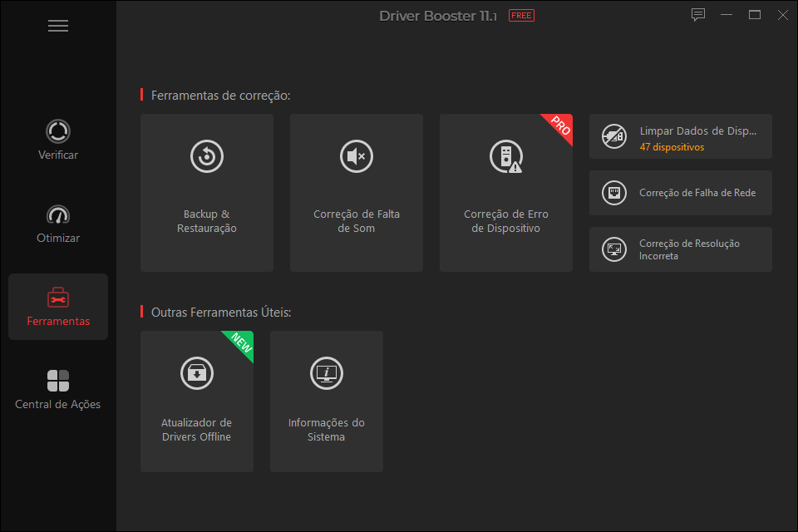Click the clean device data icon
Viewport: 798px width, 532px height.
coord(614,136)
